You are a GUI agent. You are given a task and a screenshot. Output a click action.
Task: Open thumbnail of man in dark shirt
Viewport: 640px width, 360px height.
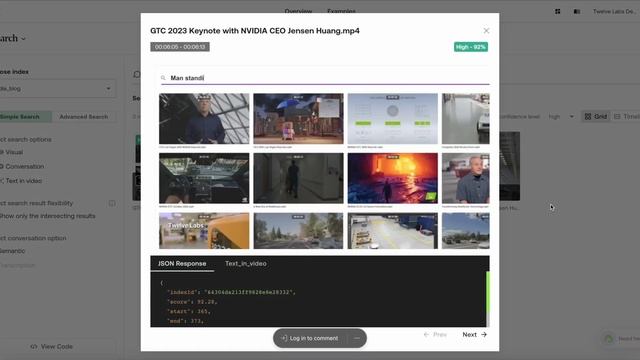click(204, 118)
